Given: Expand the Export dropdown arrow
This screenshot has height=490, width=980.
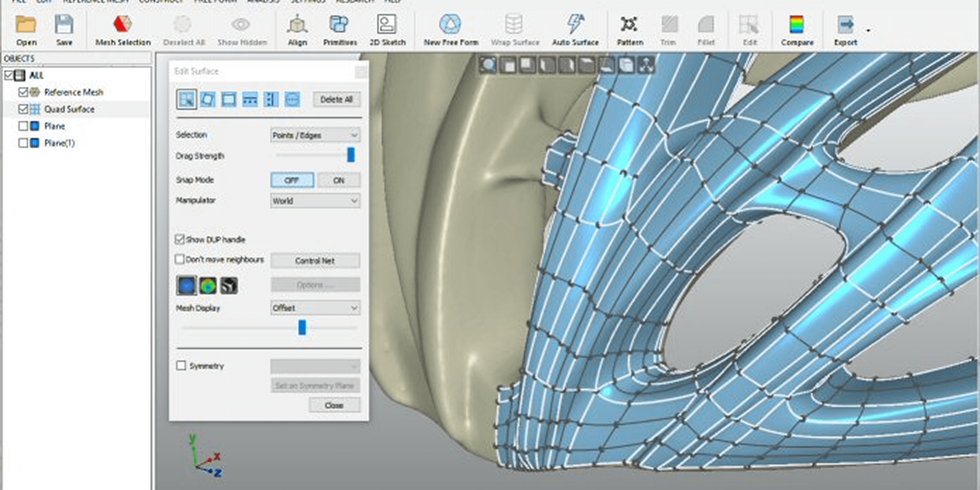Looking at the screenshot, I should 868,30.
